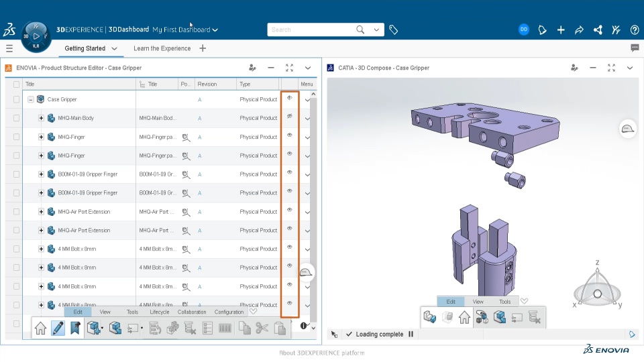
Task: Select the pencil Edit tool in Product Structure toolbar
Action: 58,328
